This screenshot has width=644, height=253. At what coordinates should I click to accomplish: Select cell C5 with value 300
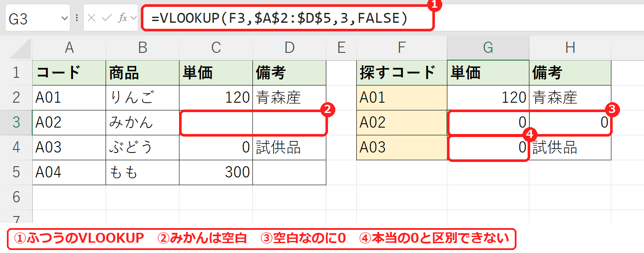click(216, 172)
